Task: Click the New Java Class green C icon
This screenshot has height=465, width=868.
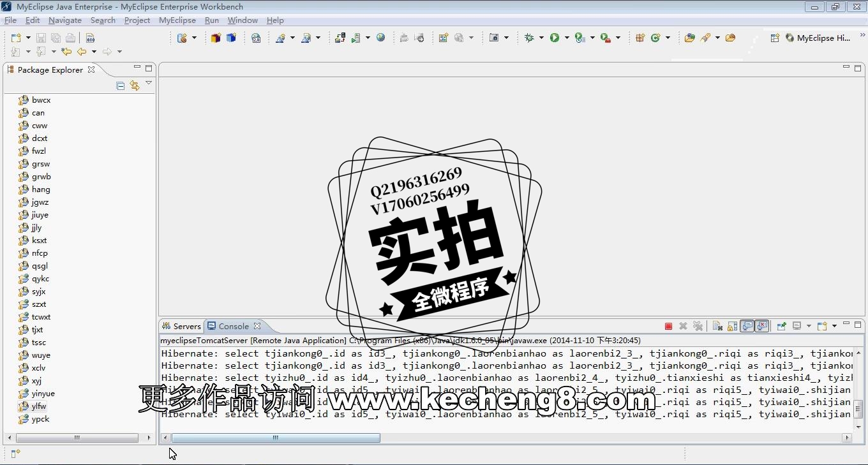Action: (x=655, y=38)
